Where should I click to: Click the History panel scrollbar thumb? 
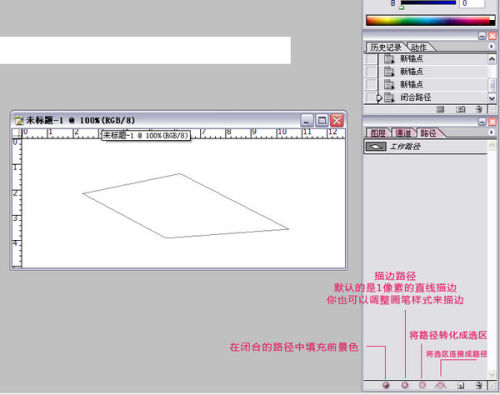click(x=492, y=84)
